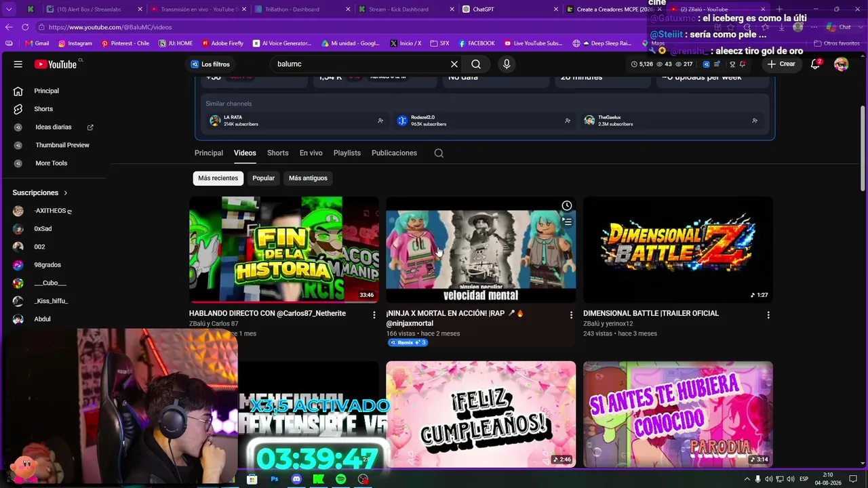Go back in the browser
Image resolution: width=868 pixels, height=488 pixels.
tap(9, 27)
